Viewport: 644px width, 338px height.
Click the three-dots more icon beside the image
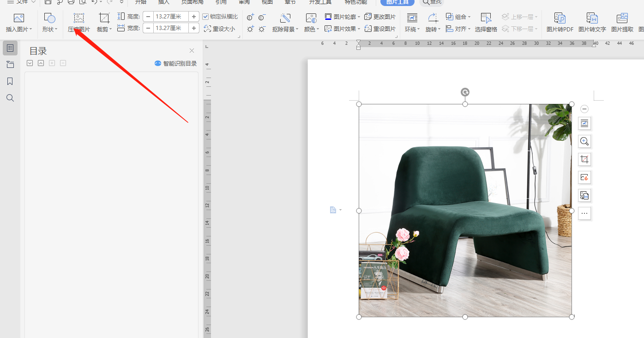[584, 213]
